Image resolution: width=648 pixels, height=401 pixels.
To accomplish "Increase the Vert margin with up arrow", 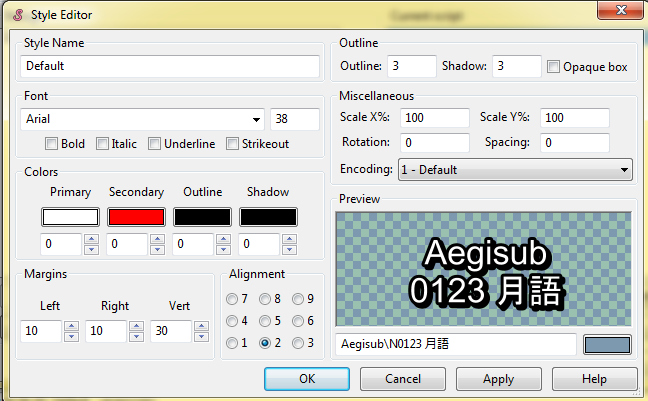I will click(x=201, y=326).
